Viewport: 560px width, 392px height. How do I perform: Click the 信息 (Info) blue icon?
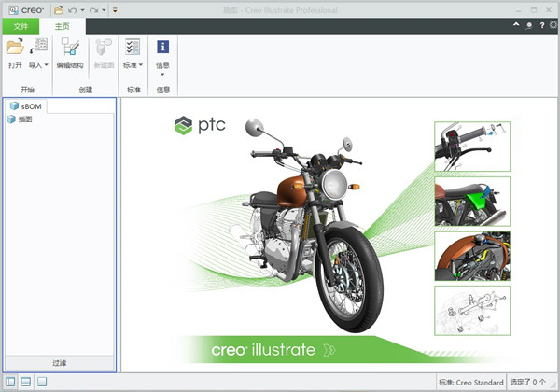click(x=162, y=47)
